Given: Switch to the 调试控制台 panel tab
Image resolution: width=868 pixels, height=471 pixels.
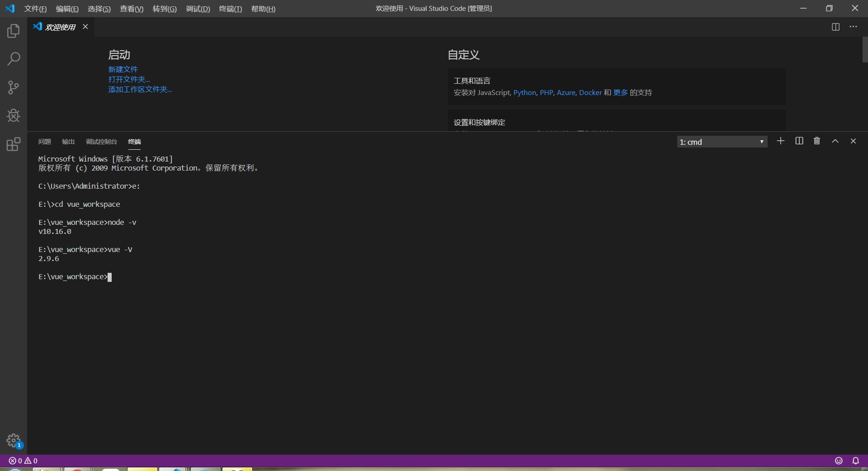Looking at the screenshot, I should click(x=101, y=142).
